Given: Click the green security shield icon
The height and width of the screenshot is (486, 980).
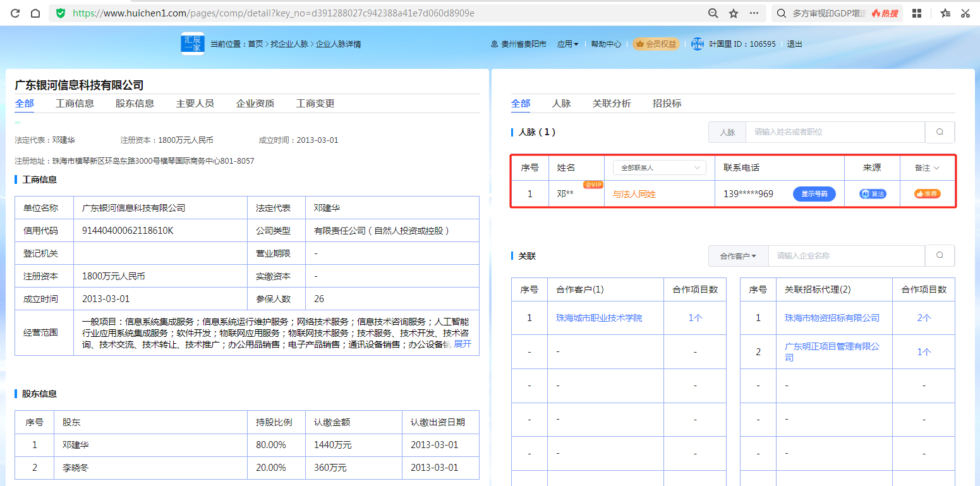Looking at the screenshot, I should 61,13.
